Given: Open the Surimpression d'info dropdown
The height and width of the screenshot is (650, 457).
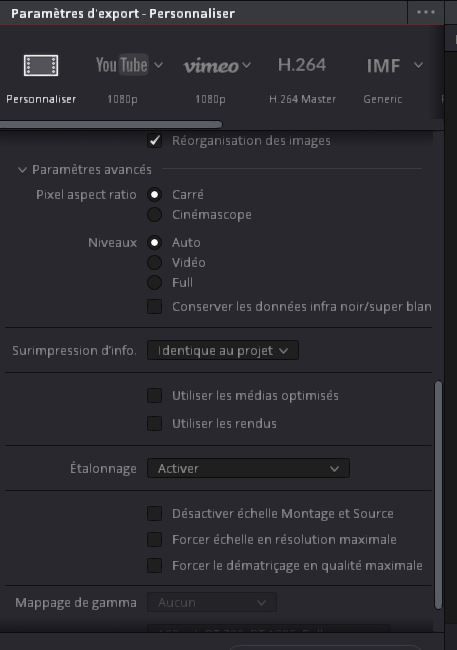Looking at the screenshot, I should click(x=223, y=350).
